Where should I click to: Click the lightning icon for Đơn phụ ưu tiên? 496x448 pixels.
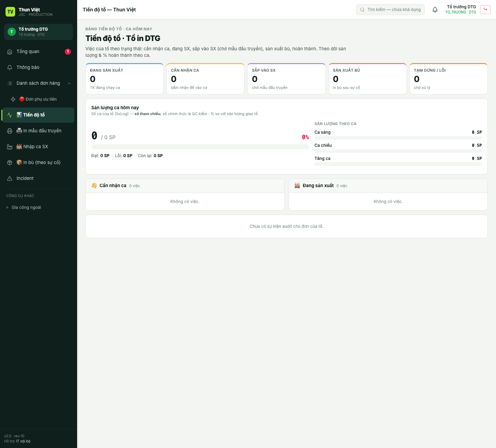pos(13,99)
